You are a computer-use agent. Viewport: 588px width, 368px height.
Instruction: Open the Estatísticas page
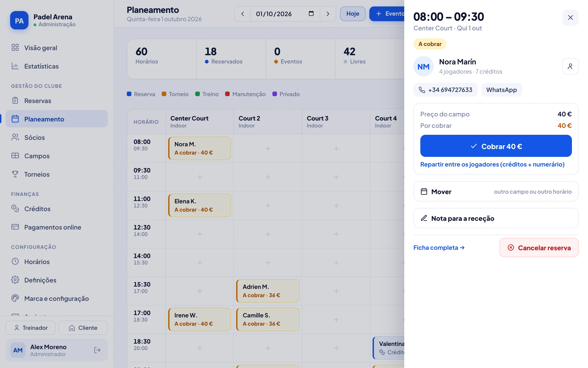click(57, 66)
